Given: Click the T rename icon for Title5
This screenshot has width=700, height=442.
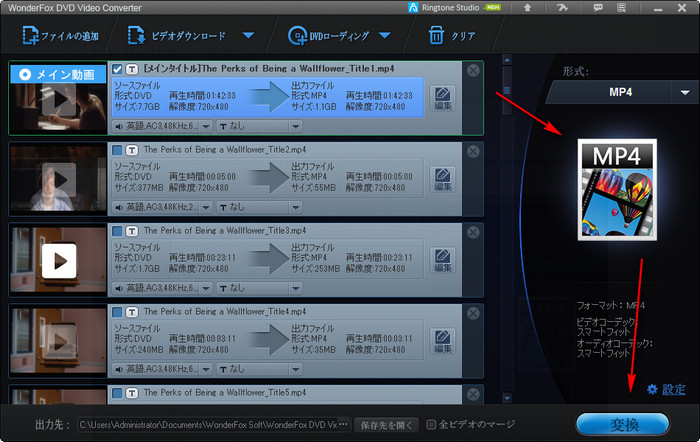Looking at the screenshot, I should [132, 393].
